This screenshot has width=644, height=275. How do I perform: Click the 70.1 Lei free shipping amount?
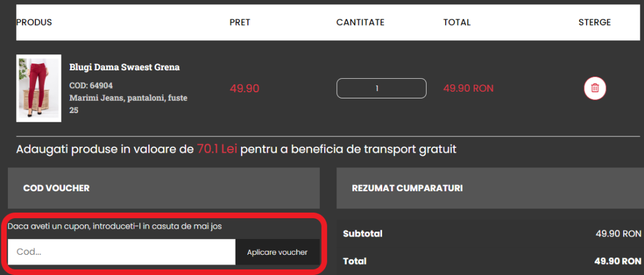pos(217,149)
